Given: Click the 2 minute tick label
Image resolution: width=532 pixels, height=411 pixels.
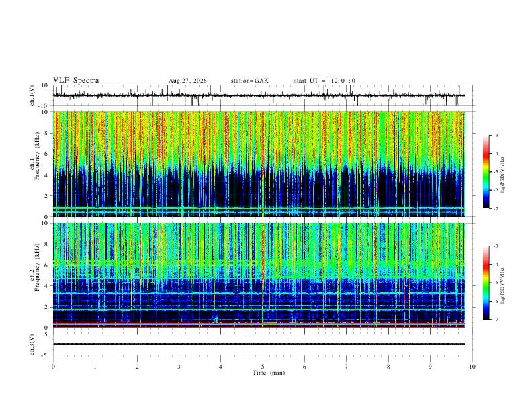Looking at the screenshot, I should point(137,367).
